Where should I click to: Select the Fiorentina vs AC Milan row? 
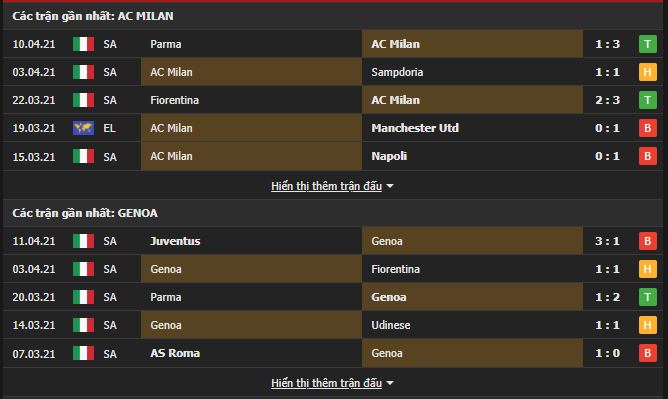click(333, 100)
